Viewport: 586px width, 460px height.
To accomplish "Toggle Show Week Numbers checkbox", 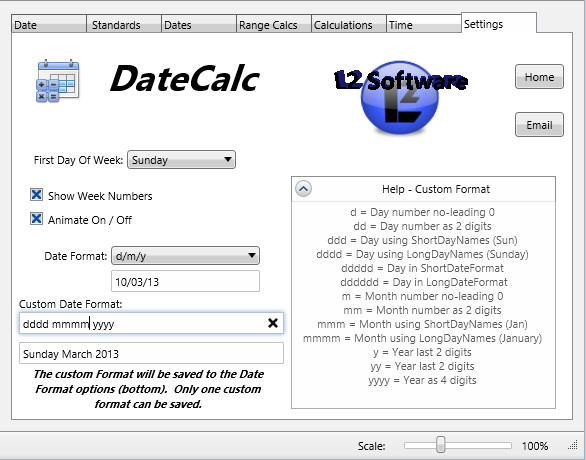I will [x=36, y=195].
